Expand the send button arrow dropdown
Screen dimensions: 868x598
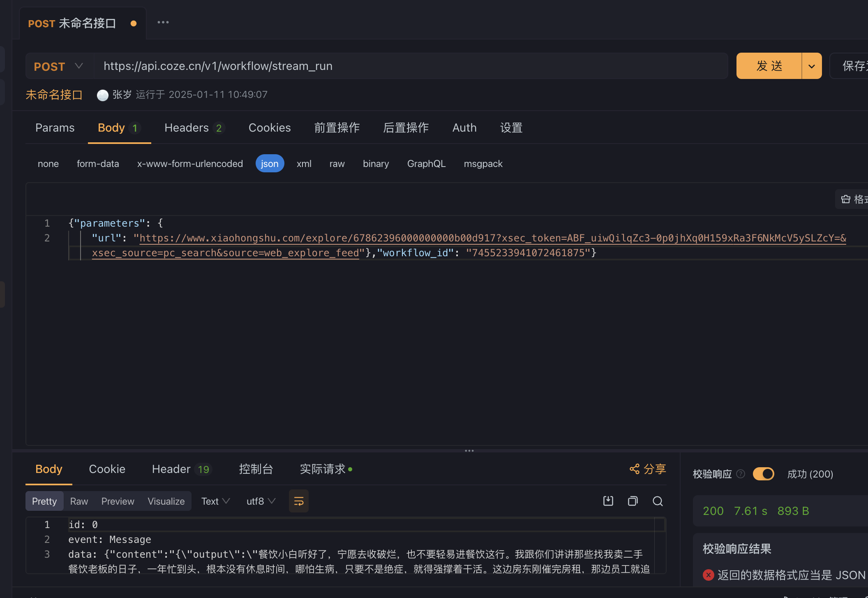point(812,66)
